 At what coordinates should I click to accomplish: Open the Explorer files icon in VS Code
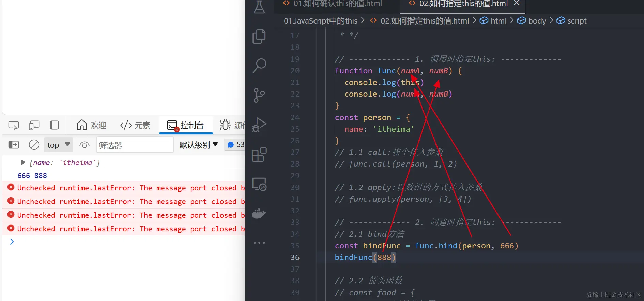coord(259,36)
